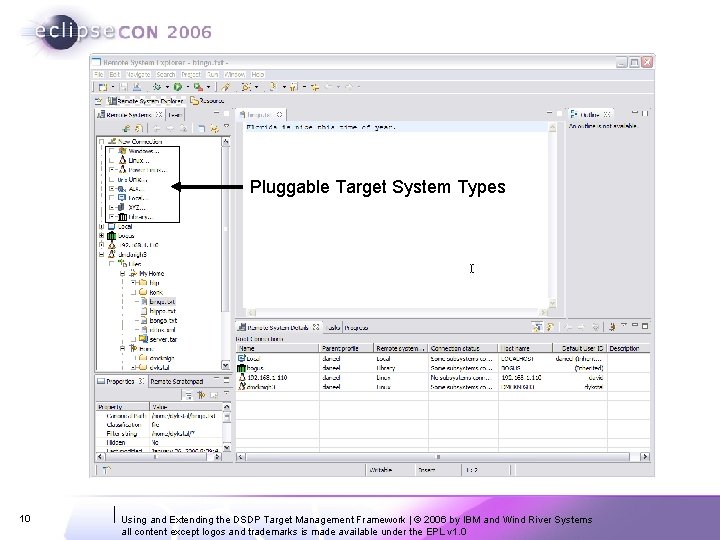Select the Progress tab
This screenshot has height=540, width=720.
coord(356,327)
